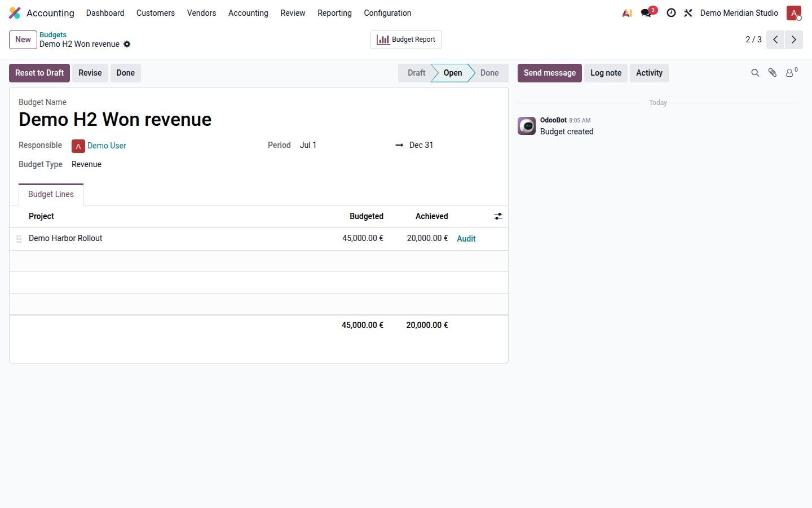Screen dimensions: 812x508
Task: Click OdooBot avatar in chatter
Action: pos(527,126)
